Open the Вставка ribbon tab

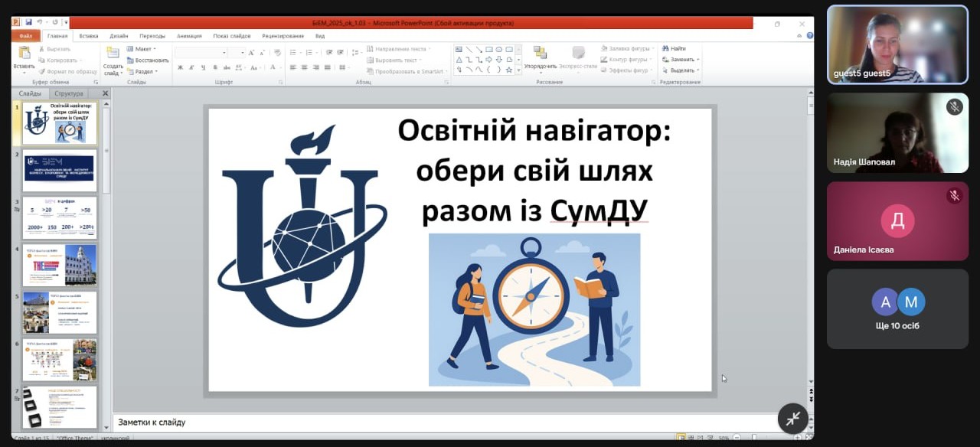click(x=88, y=36)
